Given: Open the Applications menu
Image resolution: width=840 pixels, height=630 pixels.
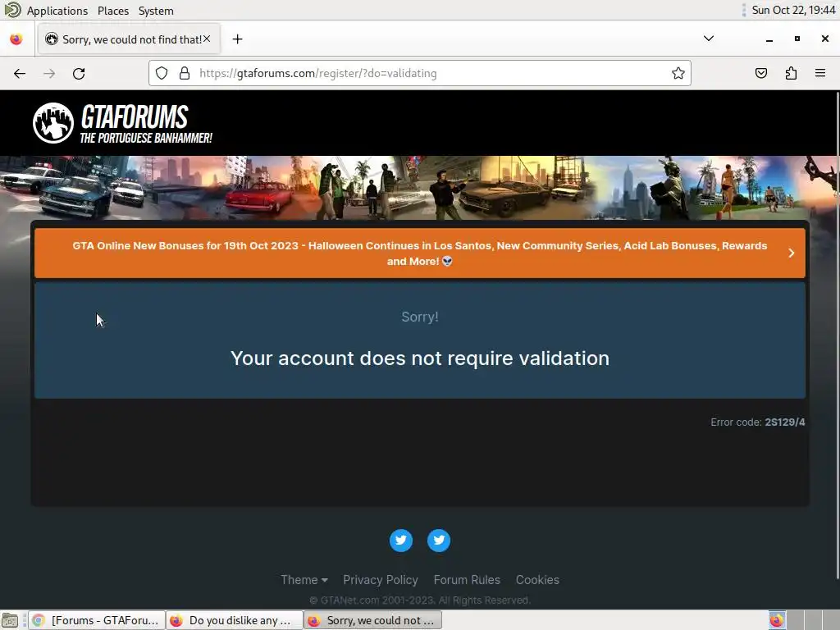Looking at the screenshot, I should click(x=57, y=11).
